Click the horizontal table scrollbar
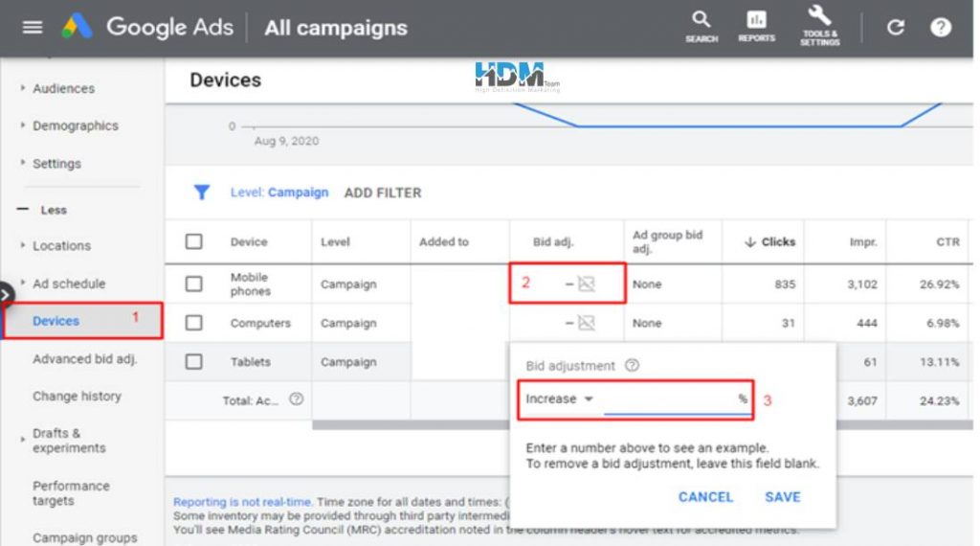This screenshot has height=546, width=980. pyautogui.click(x=642, y=425)
